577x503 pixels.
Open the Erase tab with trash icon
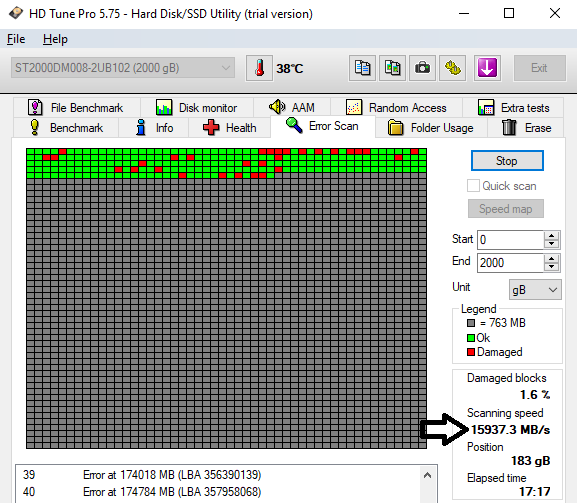[526, 128]
